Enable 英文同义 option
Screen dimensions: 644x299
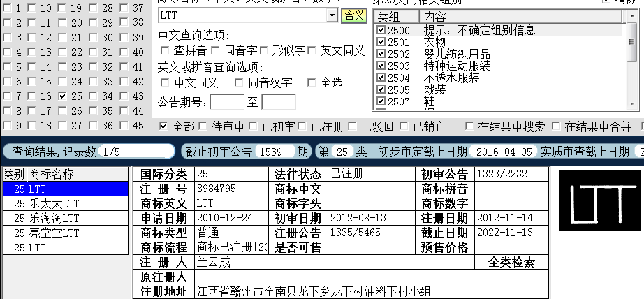click(312, 50)
